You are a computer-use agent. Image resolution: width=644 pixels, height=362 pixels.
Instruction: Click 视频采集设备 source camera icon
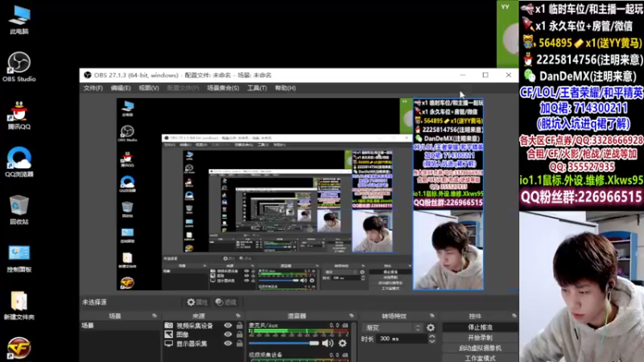169,325
